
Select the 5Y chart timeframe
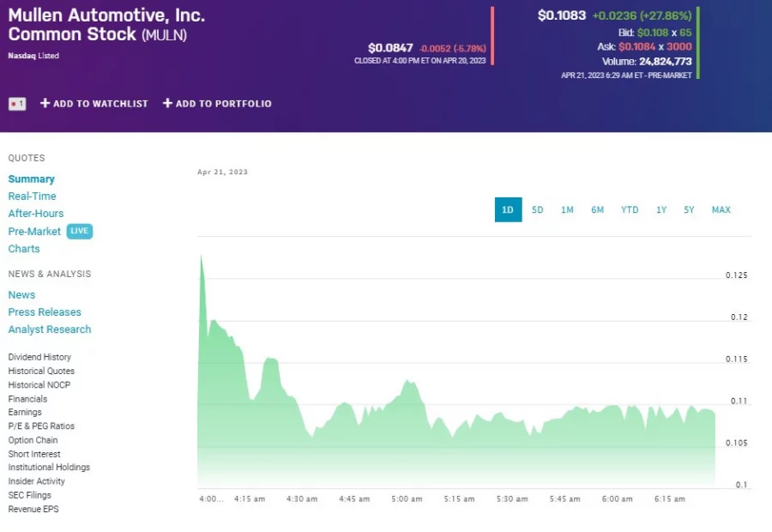pos(689,209)
